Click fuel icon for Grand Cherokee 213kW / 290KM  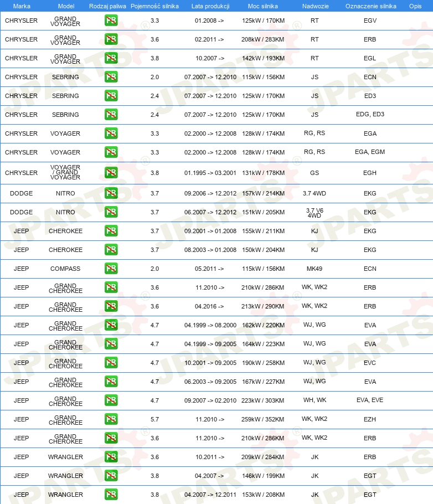[111, 306]
